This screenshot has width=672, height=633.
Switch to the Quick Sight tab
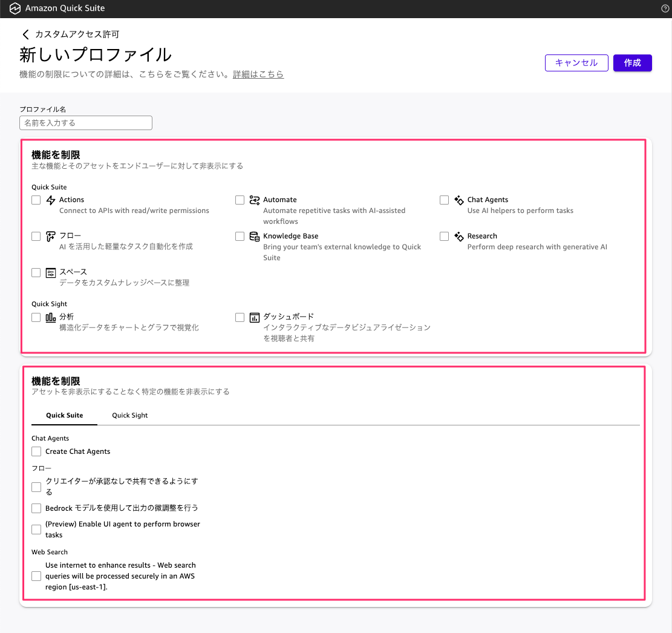click(x=130, y=415)
